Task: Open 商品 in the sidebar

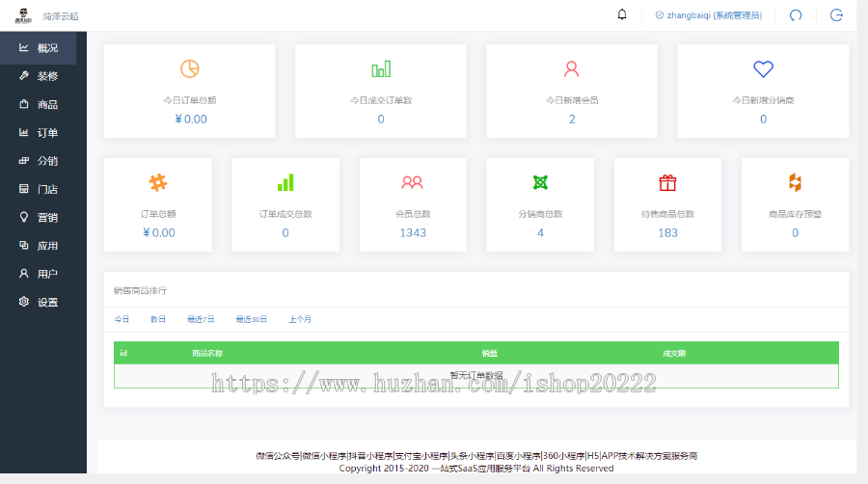Action: (39, 104)
